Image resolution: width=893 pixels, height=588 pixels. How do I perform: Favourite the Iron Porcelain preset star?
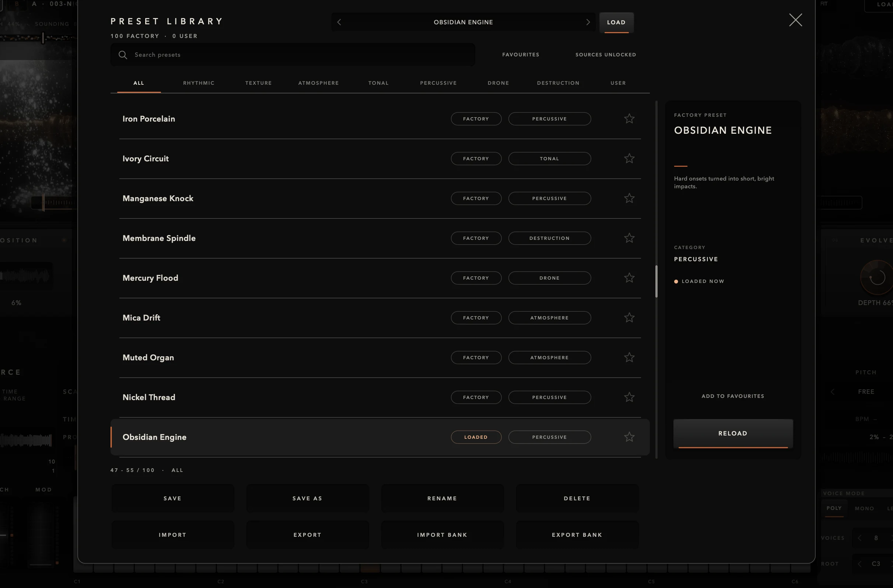click(629, 119)
